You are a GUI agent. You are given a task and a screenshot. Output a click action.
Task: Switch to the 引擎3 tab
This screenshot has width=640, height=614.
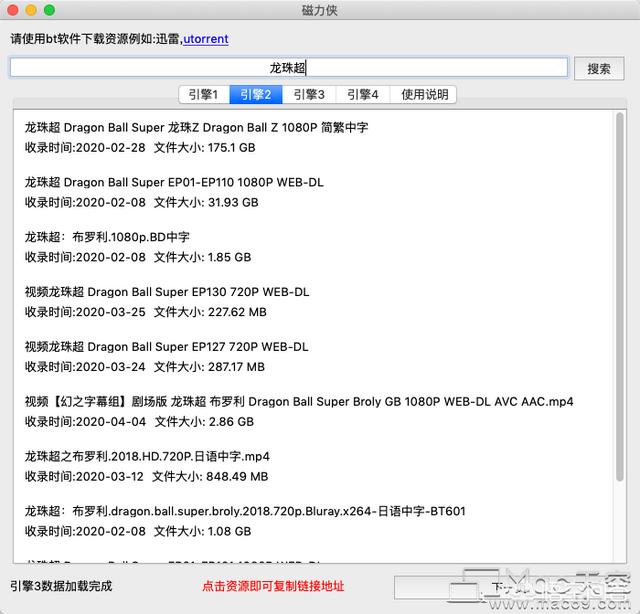309,95
